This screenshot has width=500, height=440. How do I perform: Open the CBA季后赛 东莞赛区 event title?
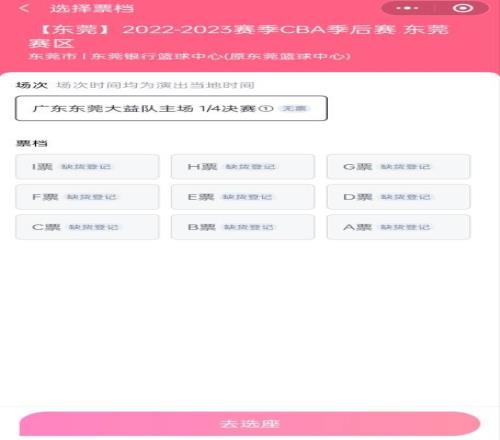tap(238, 36)
